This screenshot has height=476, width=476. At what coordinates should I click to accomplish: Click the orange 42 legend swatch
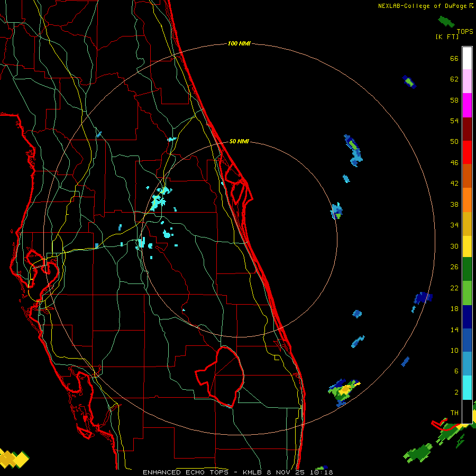click(x=467, y=200)
